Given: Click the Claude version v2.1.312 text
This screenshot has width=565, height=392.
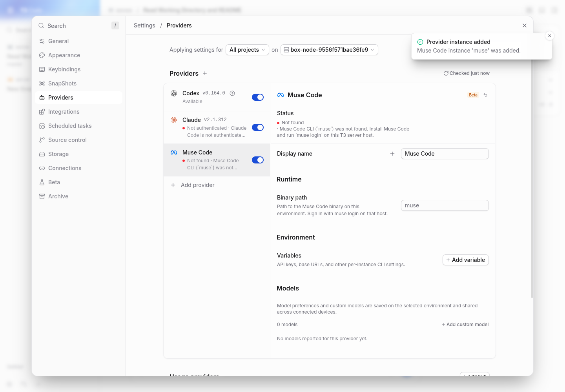Looking at the screenshot, I should point(215,120).
